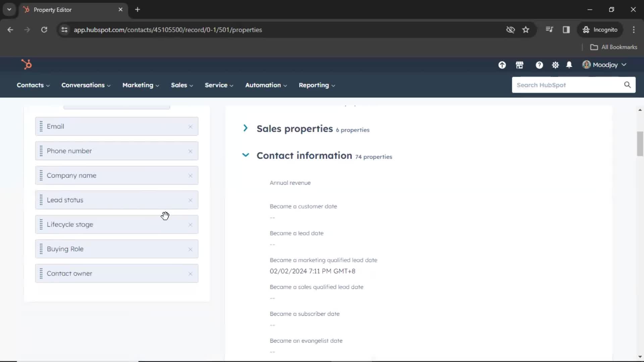Close the Property Editor tab

tap(120, 9)
